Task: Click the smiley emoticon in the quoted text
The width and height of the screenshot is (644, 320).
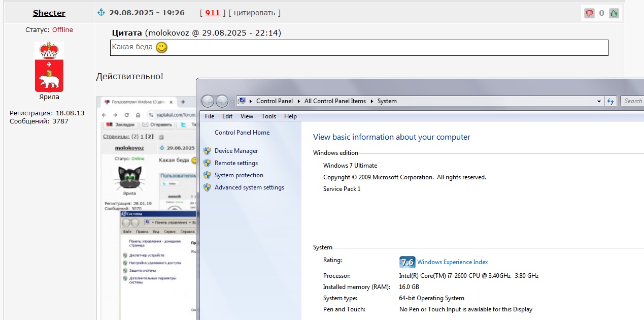Action: [161, 47]
